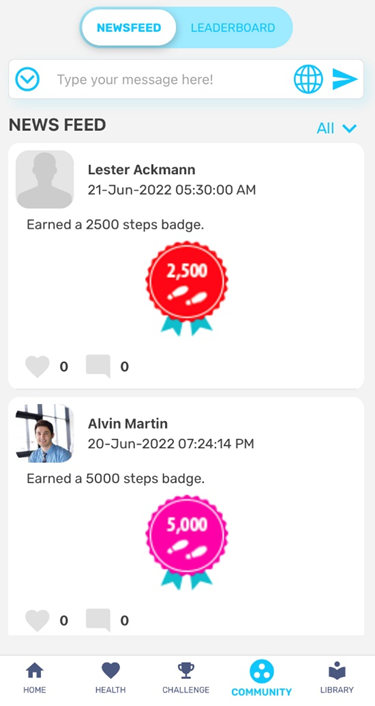Send message with paper plane icon
Viewport: 375px width, 706px height.
click(345, 79)
